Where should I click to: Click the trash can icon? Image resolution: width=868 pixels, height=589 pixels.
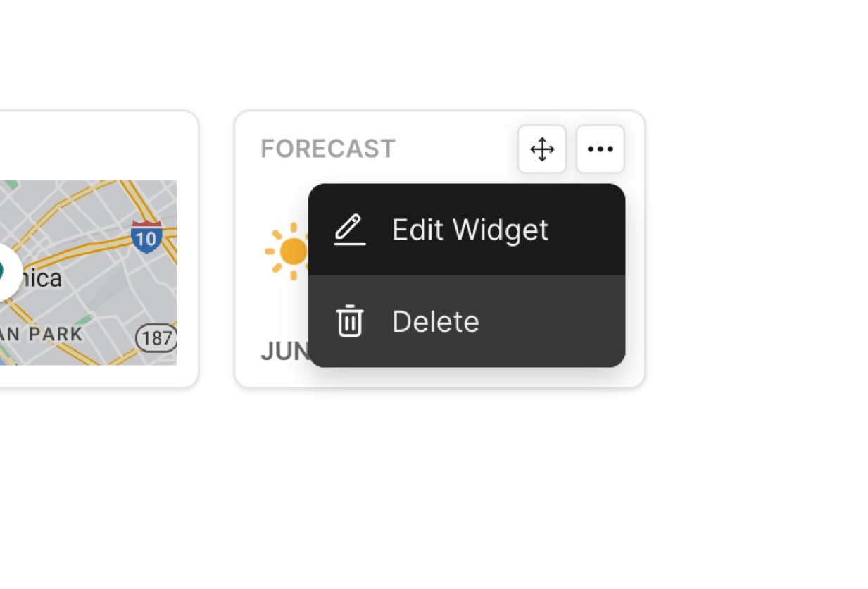click(x=350, y=321)
